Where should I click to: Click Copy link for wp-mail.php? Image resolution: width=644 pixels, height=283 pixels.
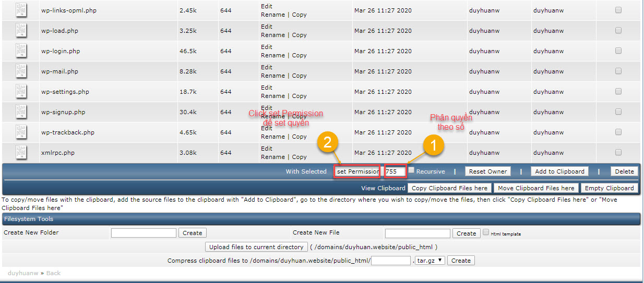tap(299, 76)
